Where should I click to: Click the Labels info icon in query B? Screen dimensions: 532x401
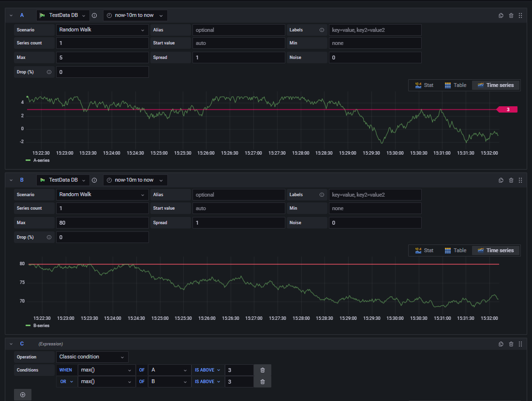[321, 194]
